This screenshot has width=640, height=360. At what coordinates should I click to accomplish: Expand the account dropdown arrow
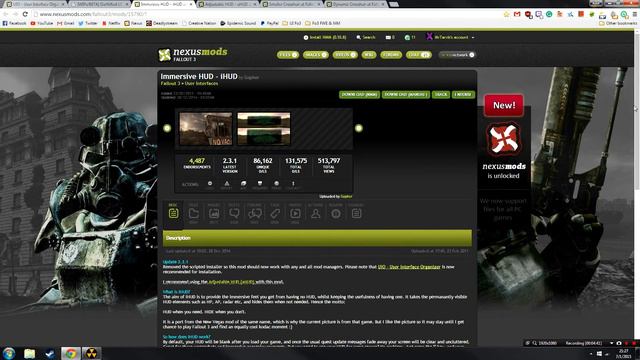coord(473,38)
